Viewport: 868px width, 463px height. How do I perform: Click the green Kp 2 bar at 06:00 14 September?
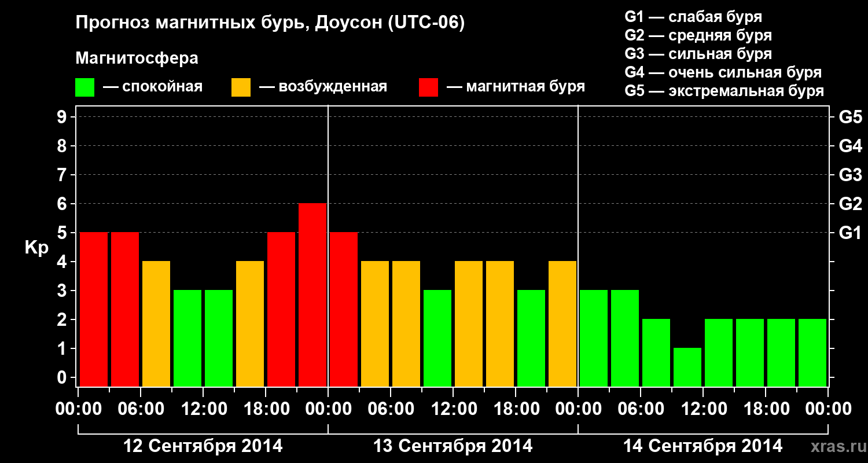click(656, 352)
